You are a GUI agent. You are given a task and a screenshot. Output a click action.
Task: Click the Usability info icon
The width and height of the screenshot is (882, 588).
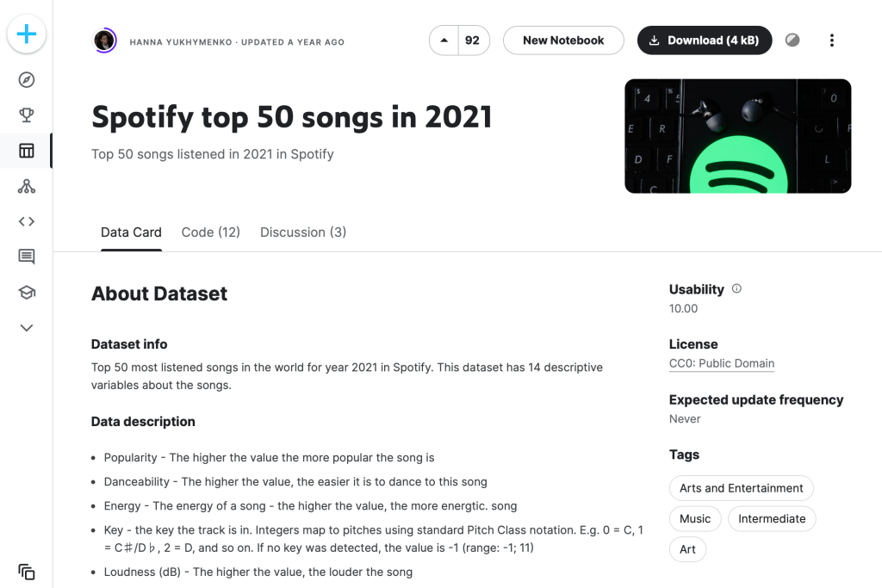[x=736, y=289]
